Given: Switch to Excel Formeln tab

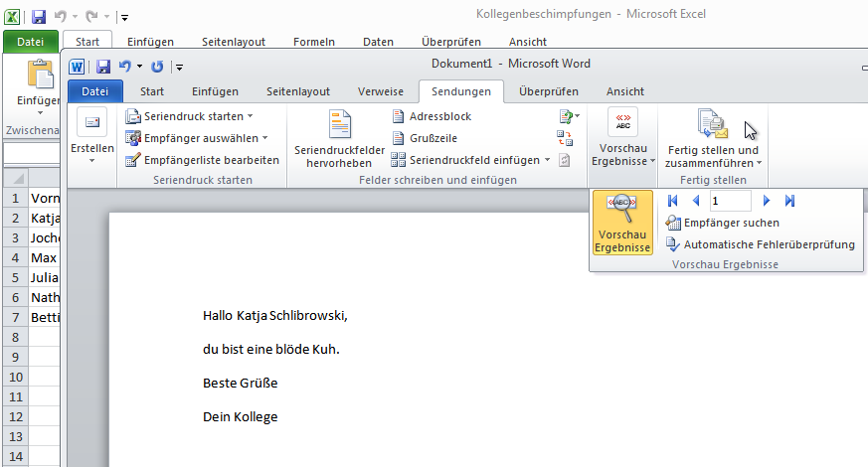Looking at the screenshot, I should click(x=314, y=42).
